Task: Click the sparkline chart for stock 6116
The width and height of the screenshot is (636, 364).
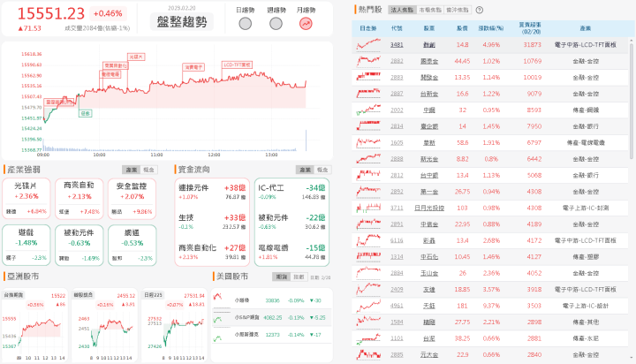Action: point(368,240)
